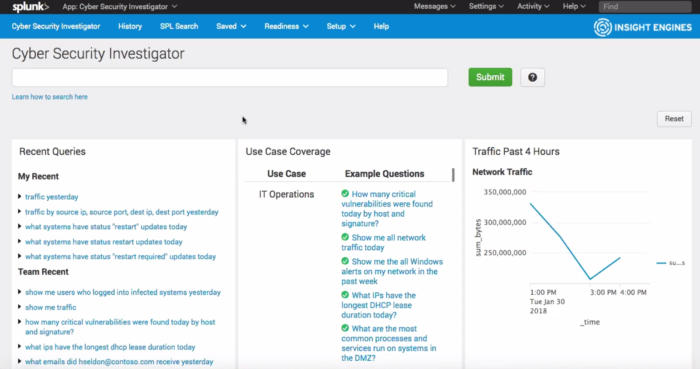Open the Setup dropdown menu

point(341,26)
